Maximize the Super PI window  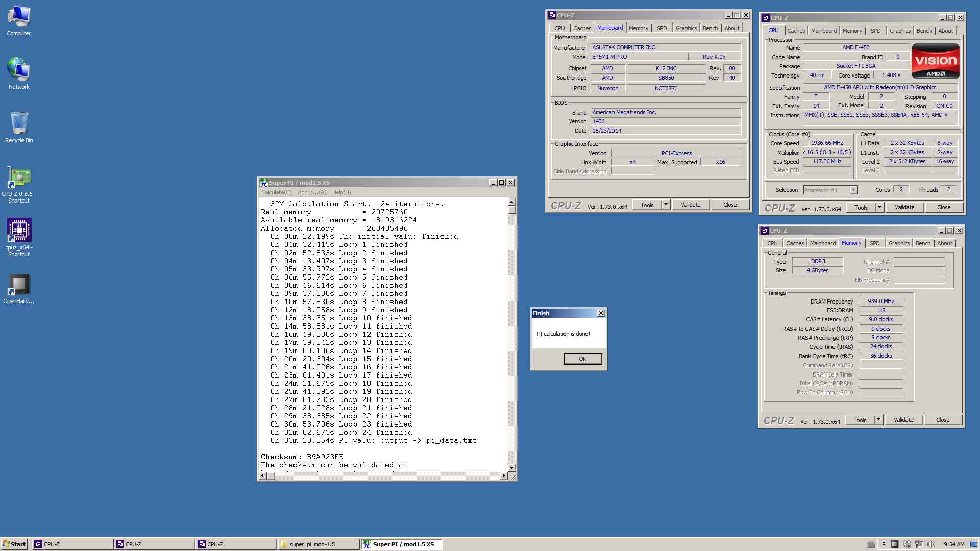coord(502,183)
